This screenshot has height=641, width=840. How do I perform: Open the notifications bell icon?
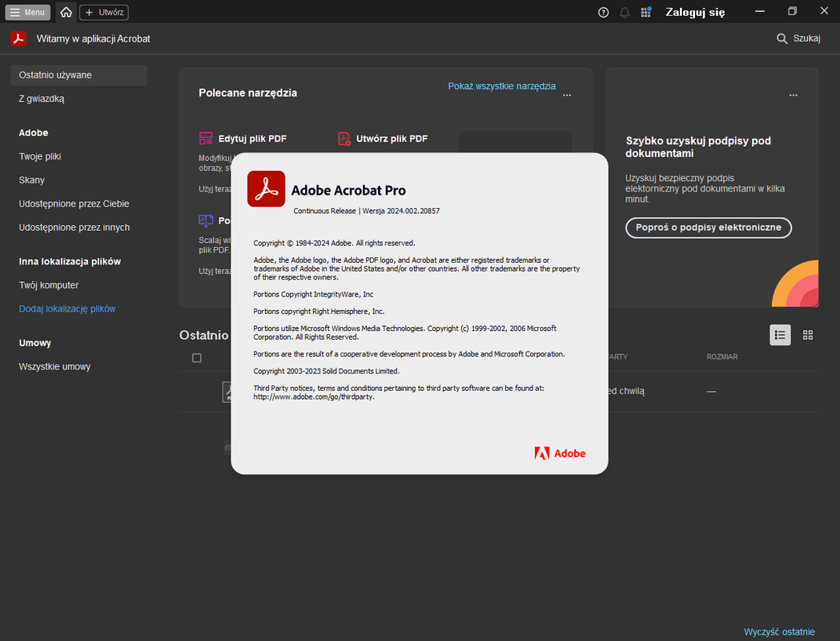point(625,12)
